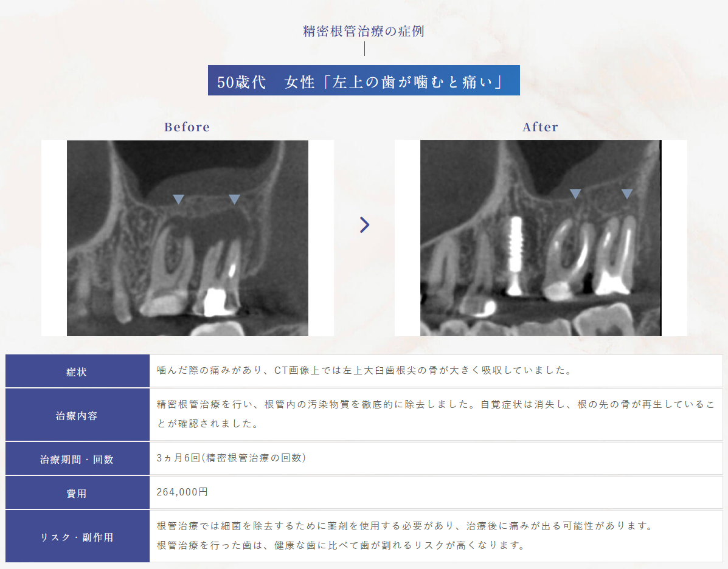Screen dimensions: 728x569
Task: Click the value 3ヵ月6回(精密根管治療の回数)
Action: [x=231, y=458]
